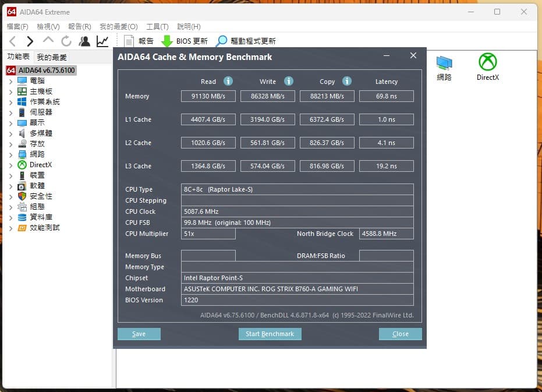
Task: Open the 說明(H) help menu
Action: tap(189, 27)
